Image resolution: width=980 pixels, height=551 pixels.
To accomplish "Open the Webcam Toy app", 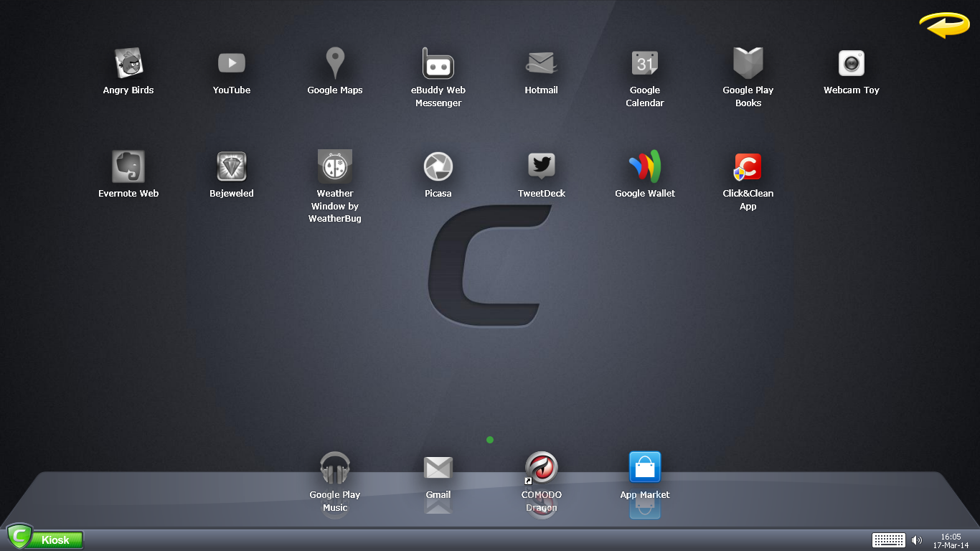I will point(852,64).
